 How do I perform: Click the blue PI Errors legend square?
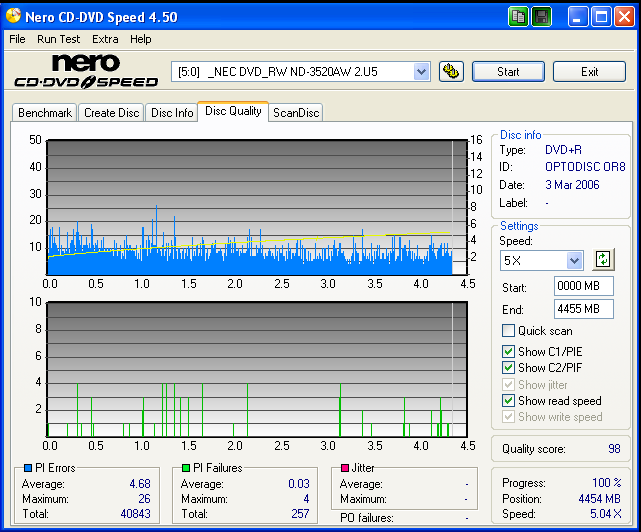coord(28,468)
